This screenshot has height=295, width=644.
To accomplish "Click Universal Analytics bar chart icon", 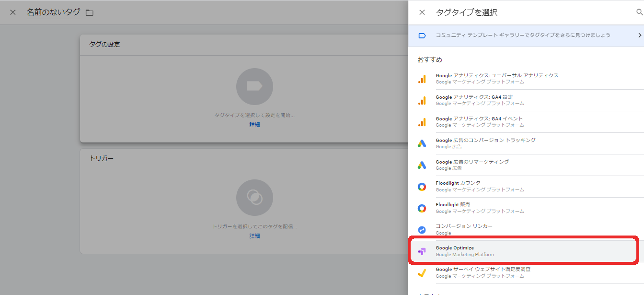I will (422, 79).
